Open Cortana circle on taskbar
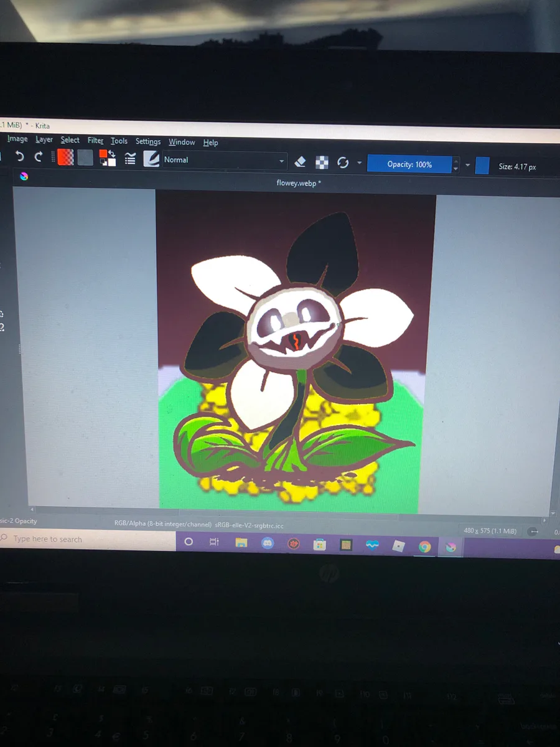 tap(189, 542)
